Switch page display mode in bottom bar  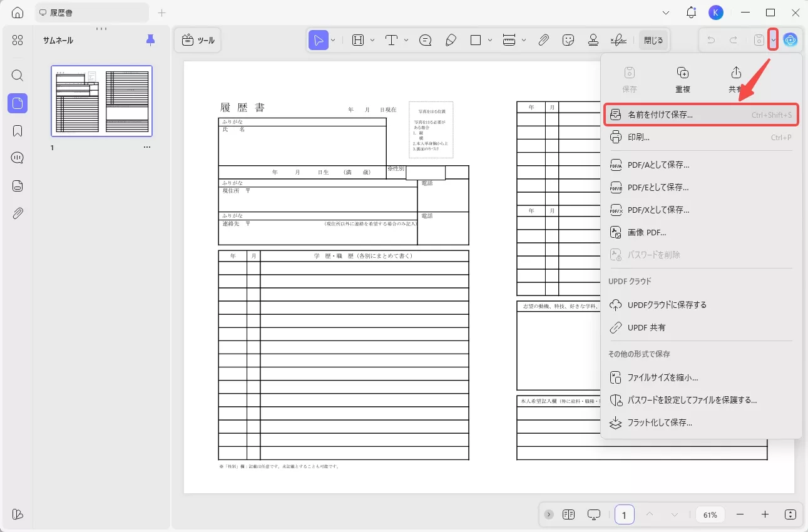tap(568, 514)
